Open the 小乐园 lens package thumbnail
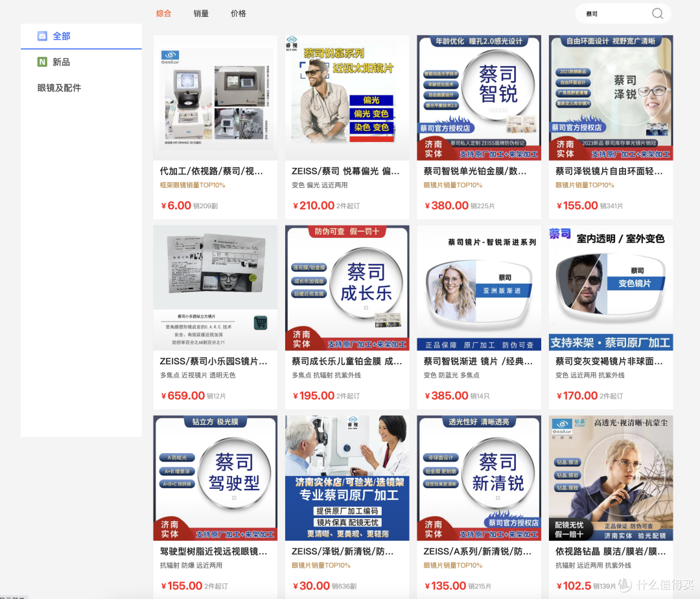700x599 pixels. click(x=215, y=288)
